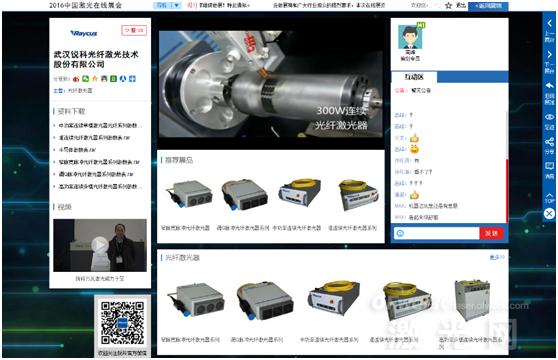Toggle the eye icon in right sidebar
The width and height of the screenshot is (558, 360).
(x=549, y=117)
